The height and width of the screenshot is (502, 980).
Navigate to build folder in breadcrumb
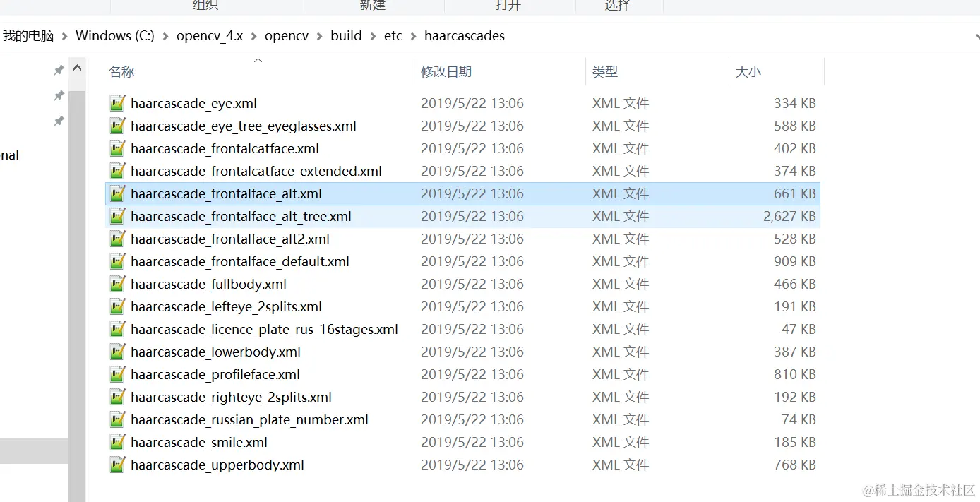coord(346,36)
